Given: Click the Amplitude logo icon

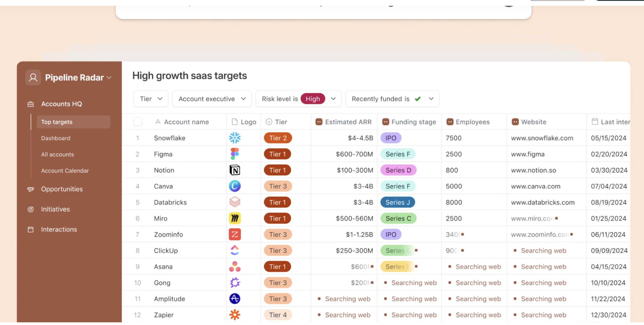Looking at the screenshot, I should [235, 299].
